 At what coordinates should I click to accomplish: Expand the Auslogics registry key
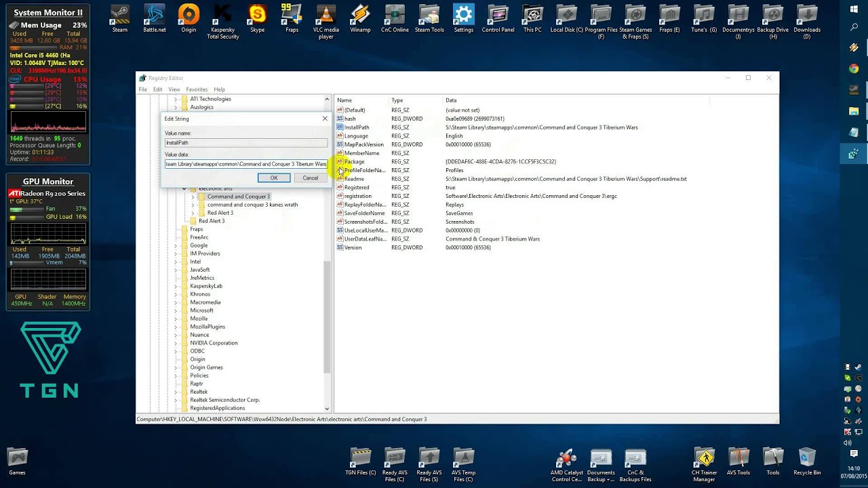pyautogui.click(x=175, y=107)
